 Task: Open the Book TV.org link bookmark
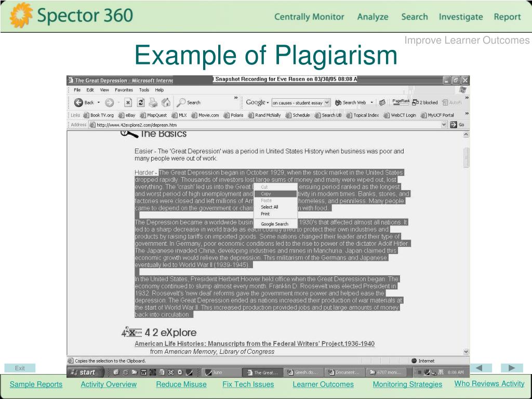(98, 115)
